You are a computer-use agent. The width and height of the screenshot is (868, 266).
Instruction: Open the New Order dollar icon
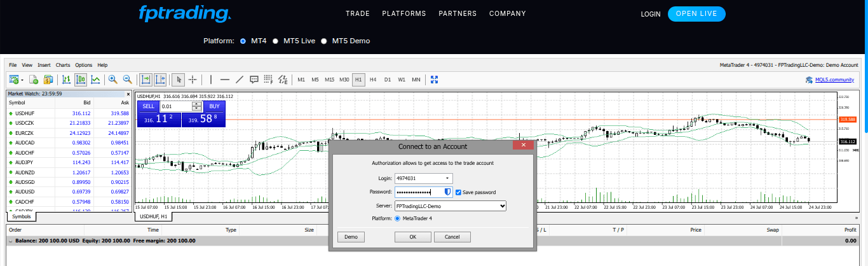click(48, 80)
